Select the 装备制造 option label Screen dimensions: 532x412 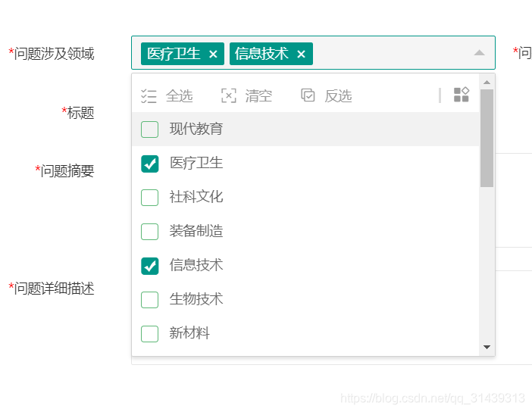pos(196,231)
